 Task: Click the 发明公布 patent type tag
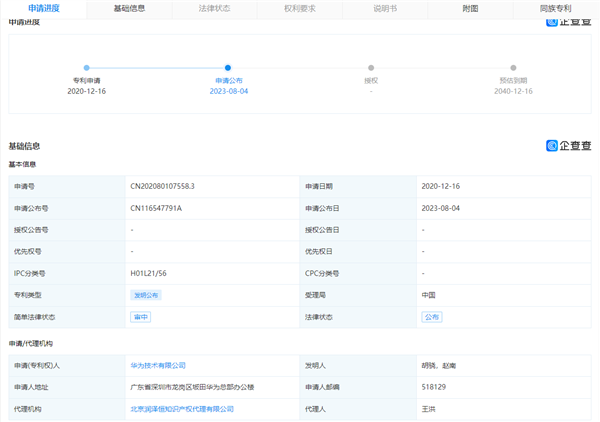pos(146,295)
